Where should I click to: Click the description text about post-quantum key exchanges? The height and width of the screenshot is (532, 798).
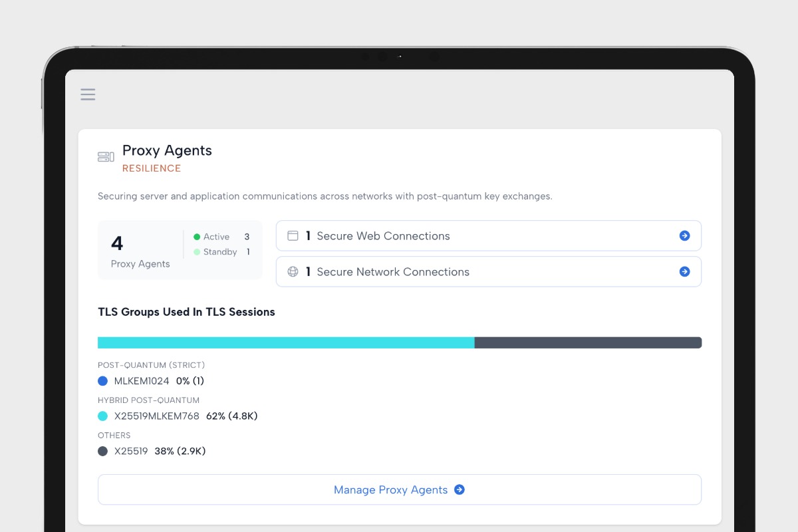click(x=325, y=197)
